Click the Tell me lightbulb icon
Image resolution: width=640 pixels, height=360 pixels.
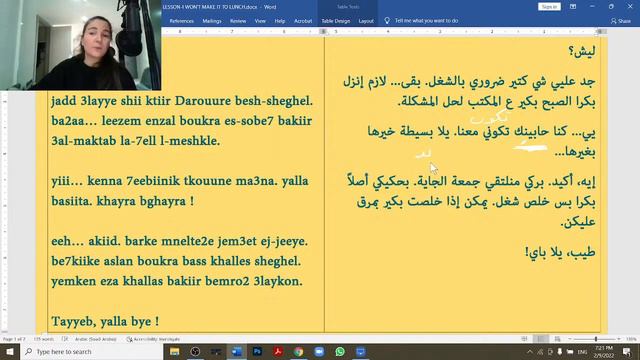click(387, 20)
